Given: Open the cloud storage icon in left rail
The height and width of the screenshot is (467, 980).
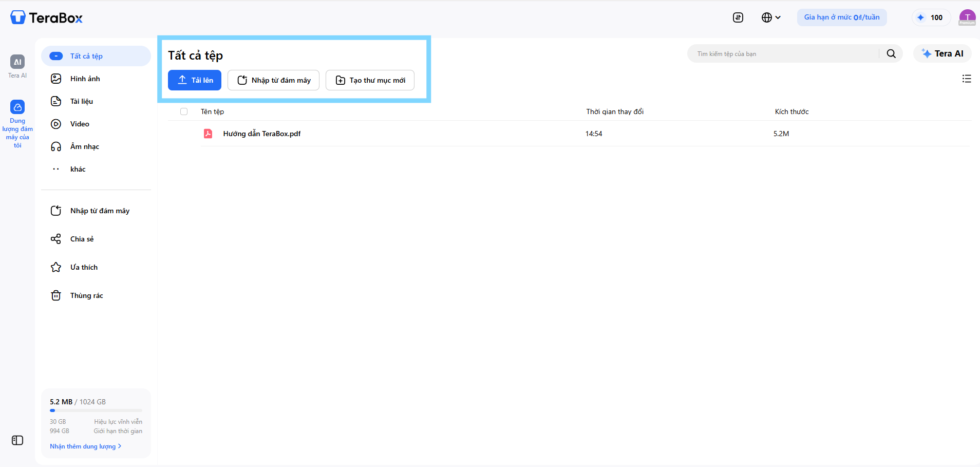Looking at the screenshot, I should [x=17, y=107].
